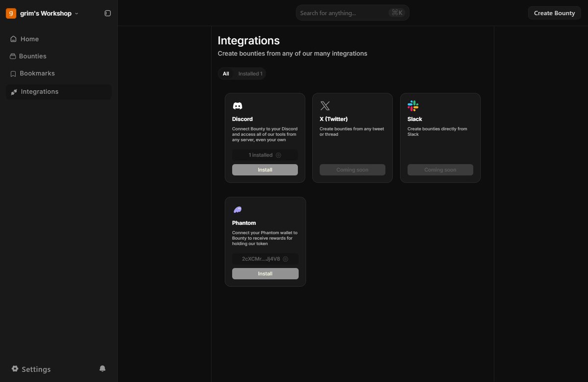Viewport: 588px width, 382px height.
Task: Click the Discord logo icon
Action: click(237, 105)
